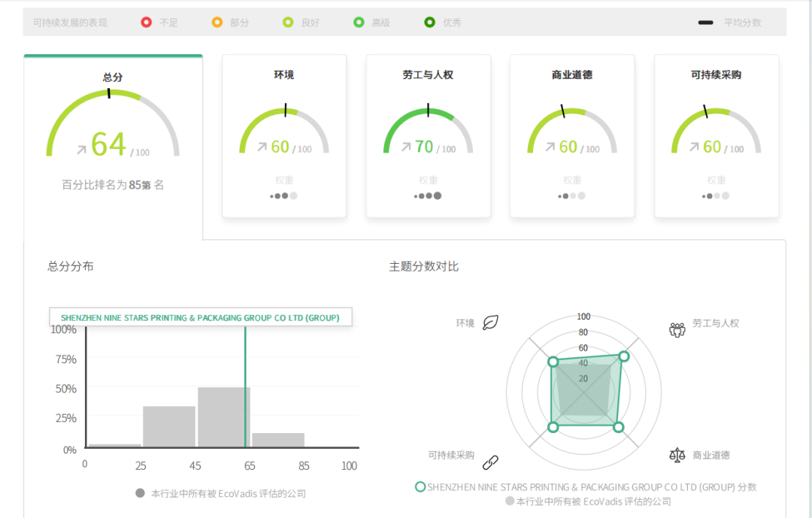812x518 pixels.
Task: Click the upward arrow next to score 64
Action: coord(81,150)
